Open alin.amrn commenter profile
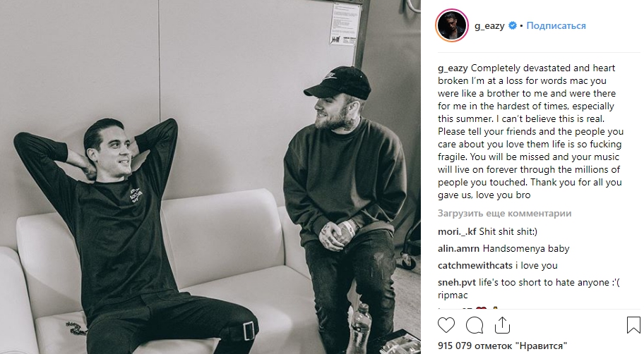 click(x=458, y=249)
